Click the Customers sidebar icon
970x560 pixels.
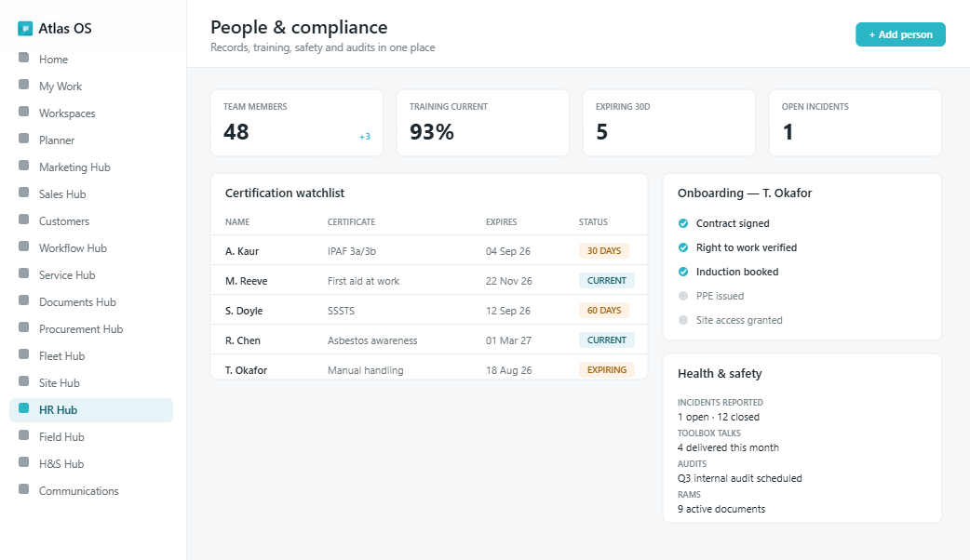coord(24,220)
